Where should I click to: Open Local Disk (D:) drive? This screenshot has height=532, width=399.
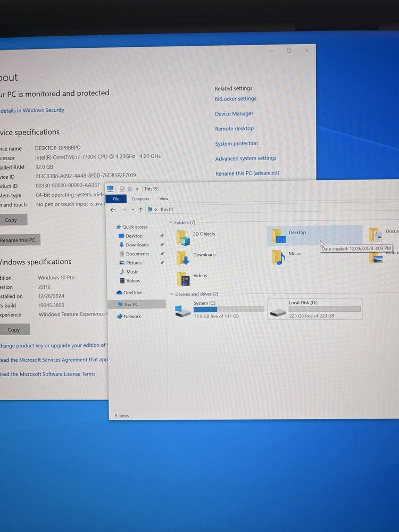(x=314, y=309)
